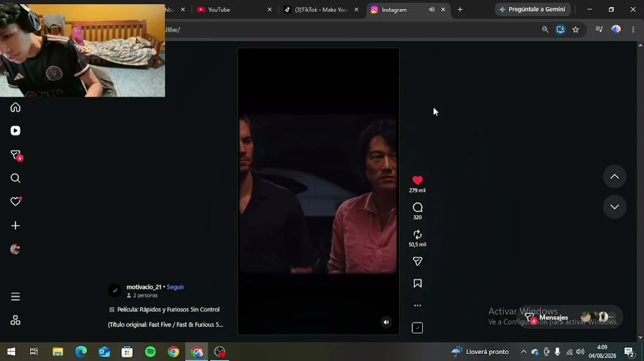The height and width of the screenshot is (361, 644).
Task: Open direct messages icon with 4 badge
Action: 16,155
